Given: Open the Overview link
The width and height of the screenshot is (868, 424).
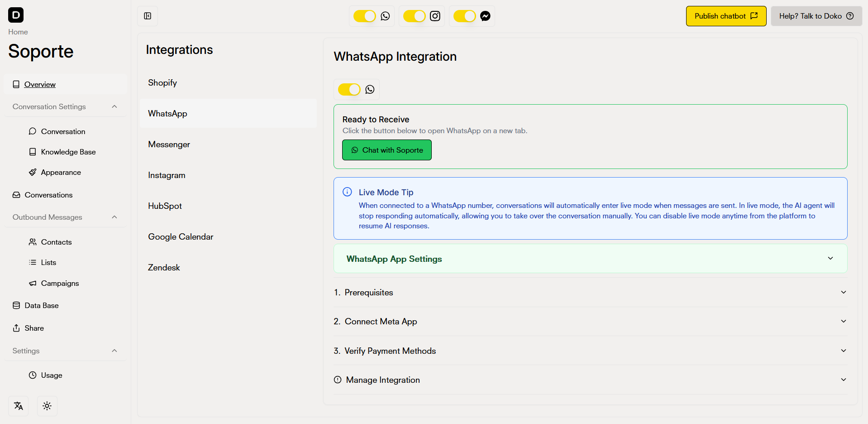Looking at the screenshot, I should tap(40, 84).
